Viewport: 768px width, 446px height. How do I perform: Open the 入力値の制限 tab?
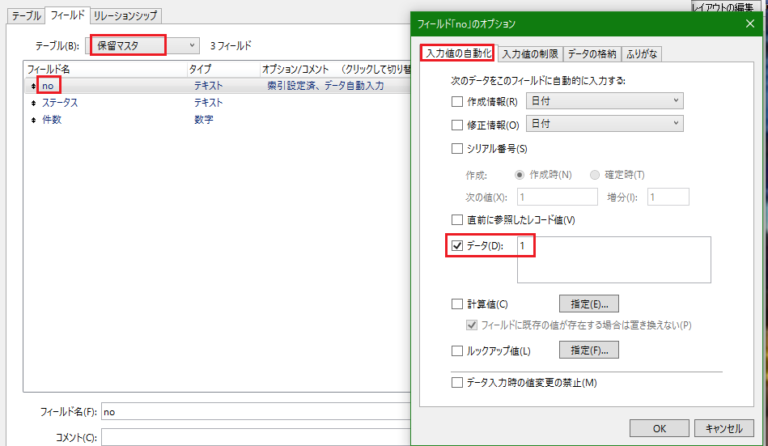[x=530, y=54]
